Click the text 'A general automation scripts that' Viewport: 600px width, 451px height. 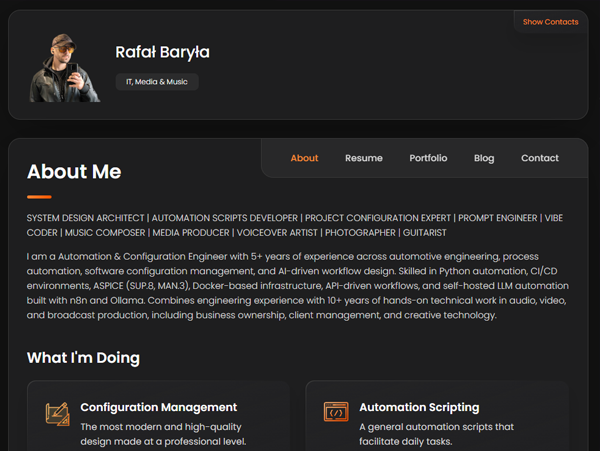(436, 427)
